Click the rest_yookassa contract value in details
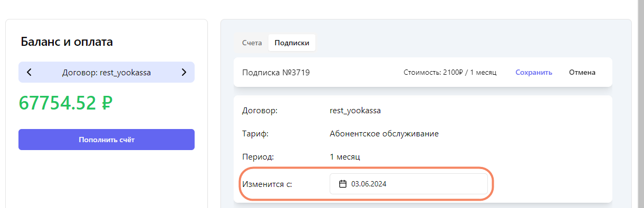 click(x=355, y=111)
